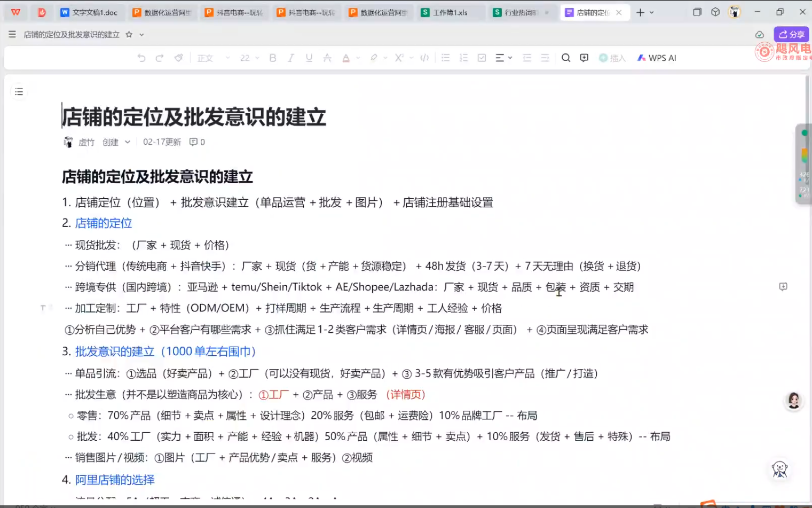Screen dimensions: 812x508
Task: Expand the 创建 author dropdown arrow
Action: click(128, 142)
